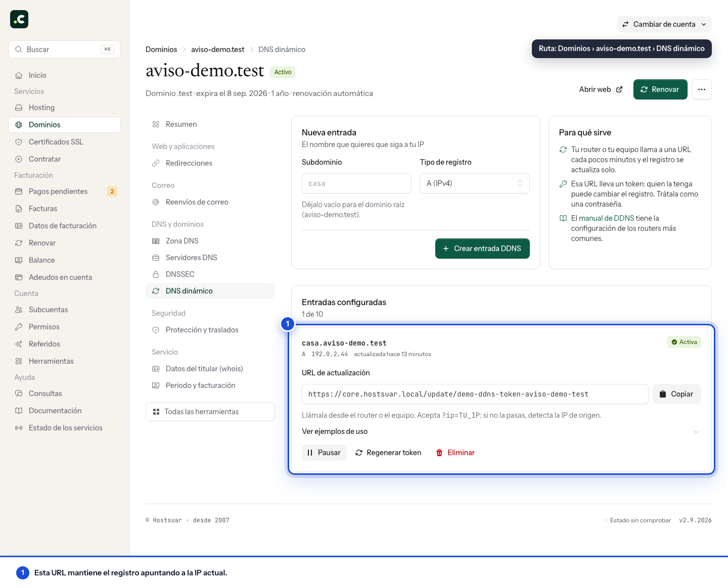Screen dimensions: 728x588
Task: Open the Cambiar de cuenta dropdown
Action: (x=664, y=24)
